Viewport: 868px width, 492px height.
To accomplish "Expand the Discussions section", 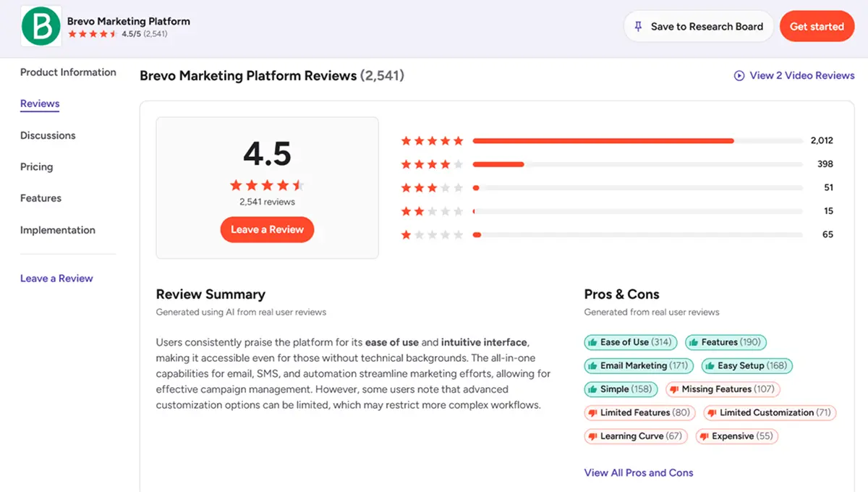I will [48, 135].
